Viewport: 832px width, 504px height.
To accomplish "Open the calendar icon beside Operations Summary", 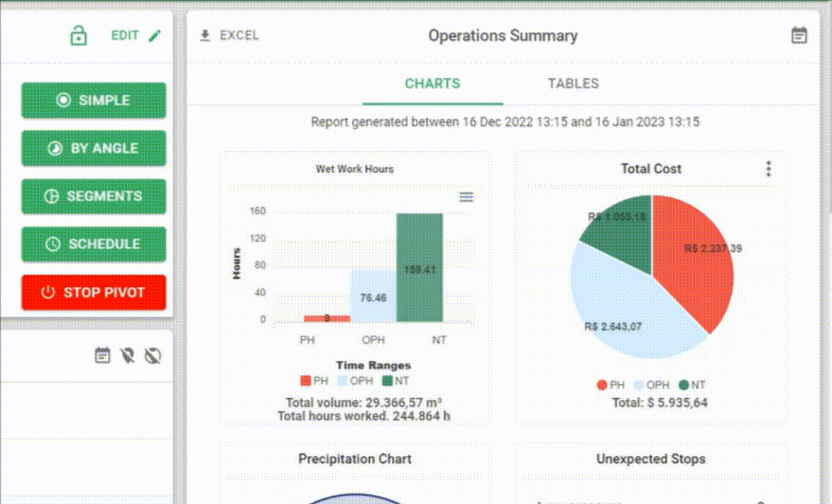I will [x=799, y=35].
